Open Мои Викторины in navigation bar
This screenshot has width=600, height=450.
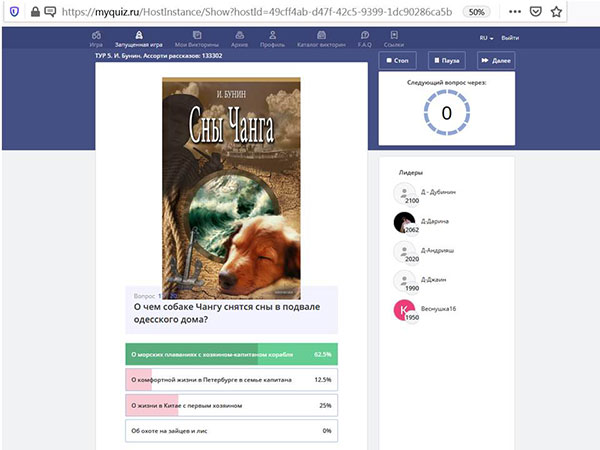[x=194, y=40]
